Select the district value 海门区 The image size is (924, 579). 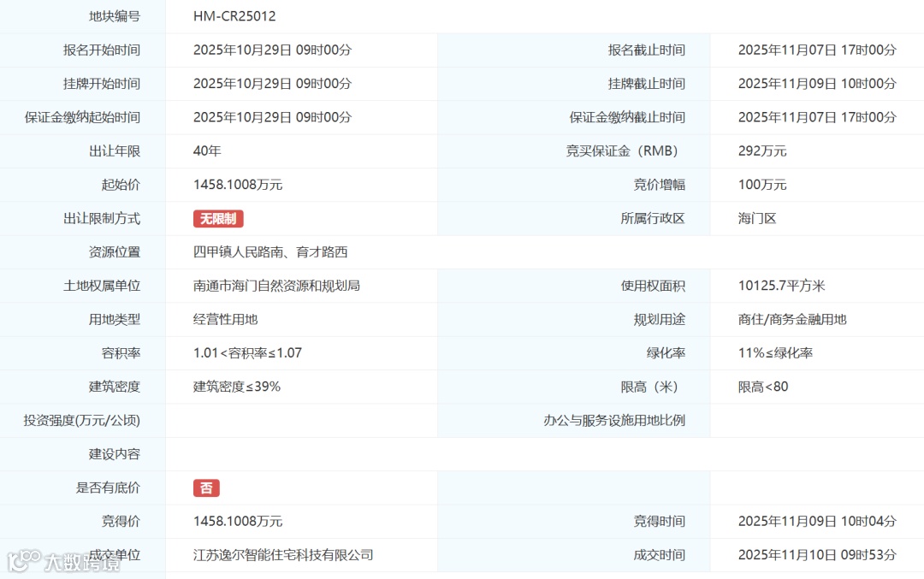[x=757, y=219]
